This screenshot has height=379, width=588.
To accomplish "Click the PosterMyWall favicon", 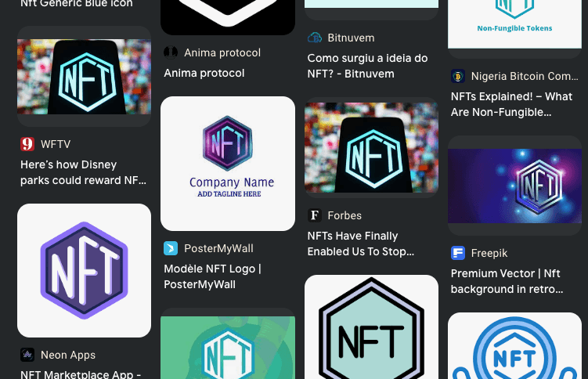I will point(171,248).
